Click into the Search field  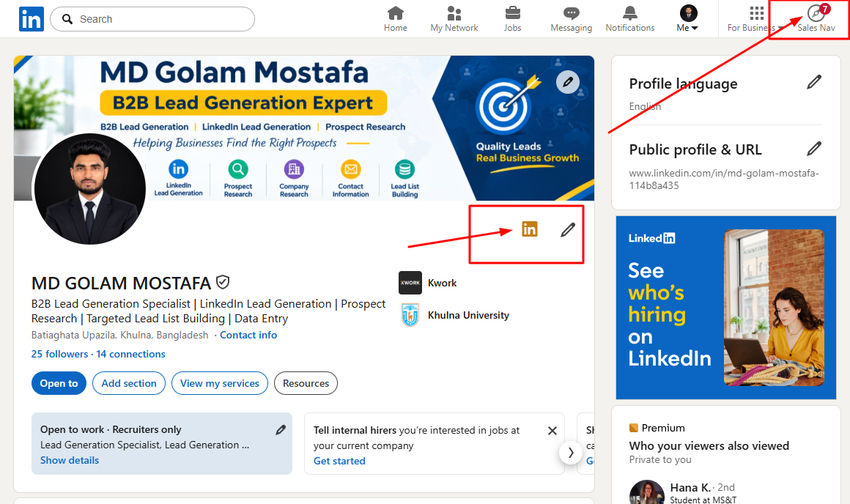pos(152,19)
